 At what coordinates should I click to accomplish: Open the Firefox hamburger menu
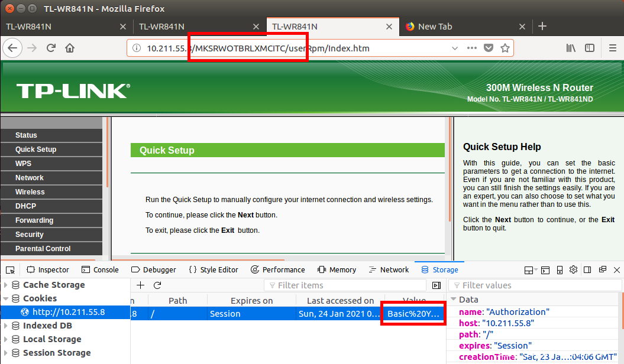[x=613, y=48]
